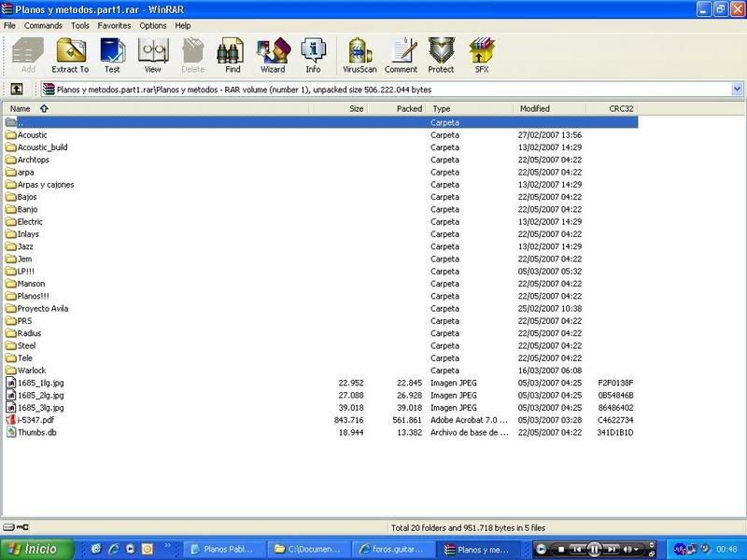Show archive Info
The image size is (747, 560).
(313, 55)
